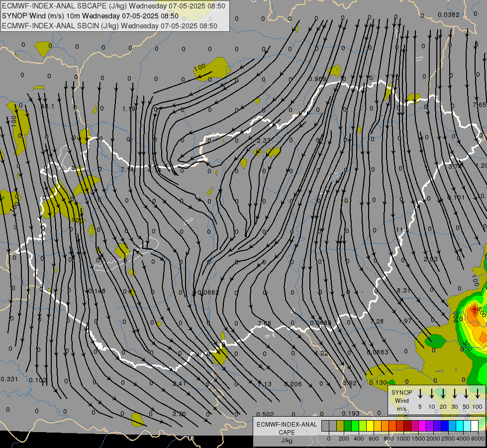This screenshot has height=448, width=487.
Task: Click the 7.13 value on the map
Action: (265, 384)
